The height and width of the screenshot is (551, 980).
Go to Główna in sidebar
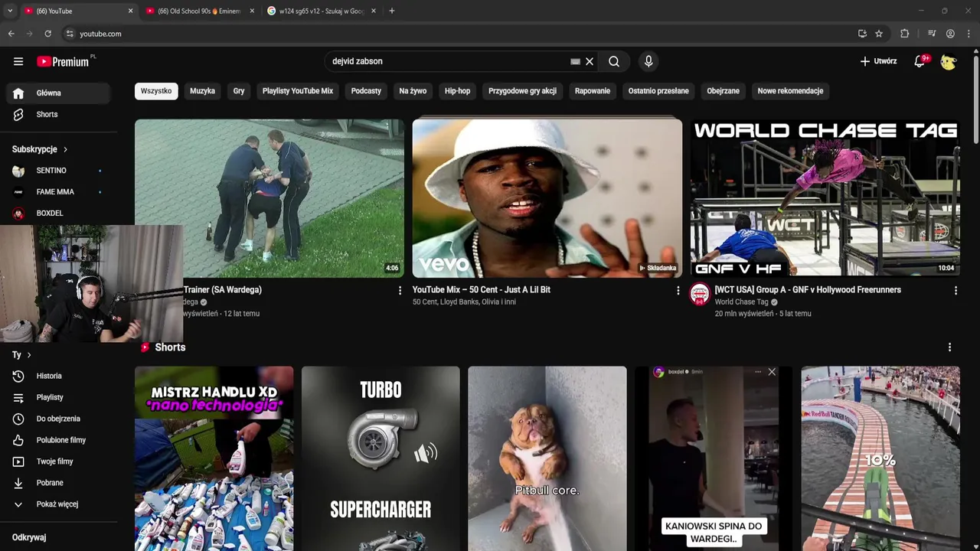pyautogui.click(x=59, y=93)
